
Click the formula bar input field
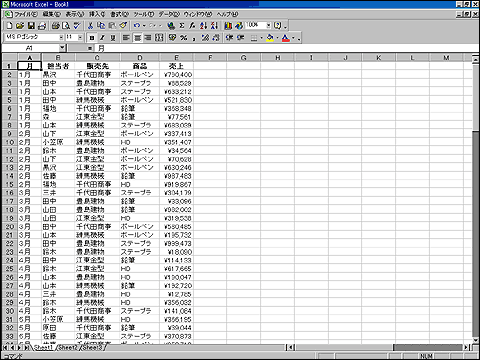point(287,48)
